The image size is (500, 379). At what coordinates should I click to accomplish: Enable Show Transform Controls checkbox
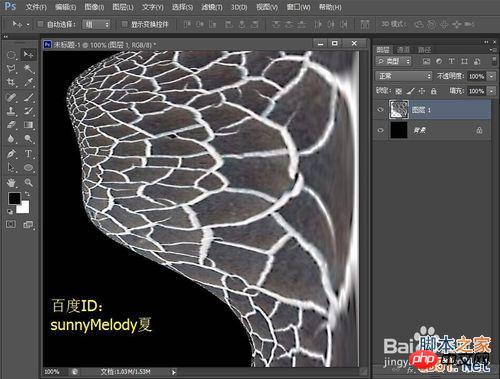[124, 24]
